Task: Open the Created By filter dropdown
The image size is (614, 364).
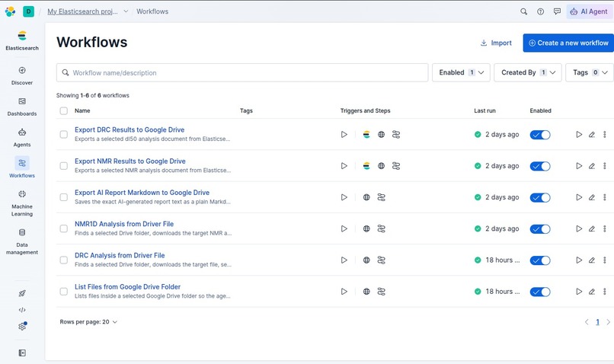Action: point(528,72)
